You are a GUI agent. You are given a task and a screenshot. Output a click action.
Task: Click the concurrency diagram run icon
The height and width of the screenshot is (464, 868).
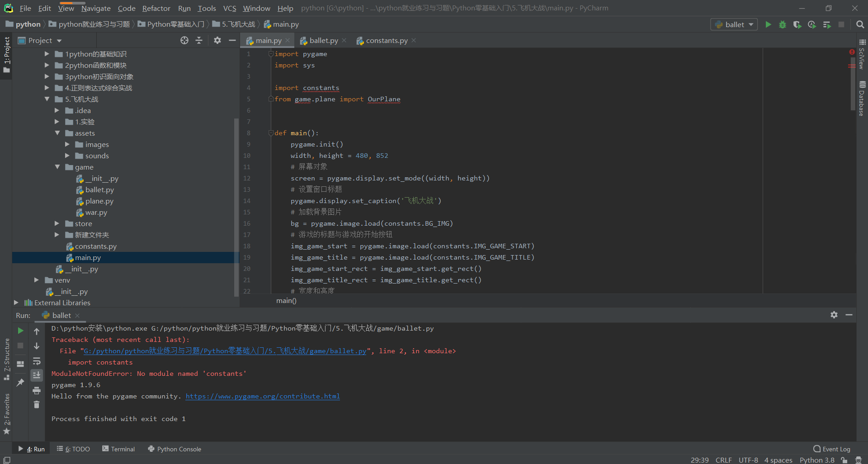coord(827,24)
